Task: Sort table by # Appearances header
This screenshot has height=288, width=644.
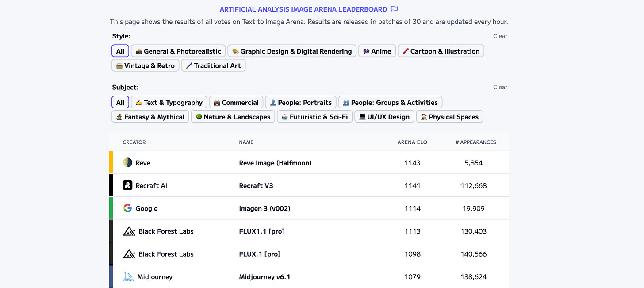Action: [x=476, y=142]
